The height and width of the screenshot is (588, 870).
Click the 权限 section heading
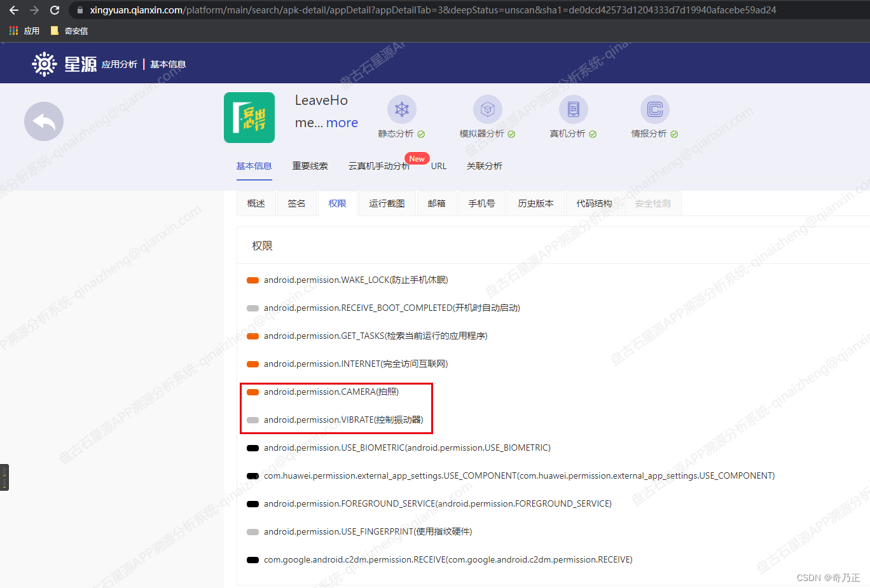pos(262,246)
